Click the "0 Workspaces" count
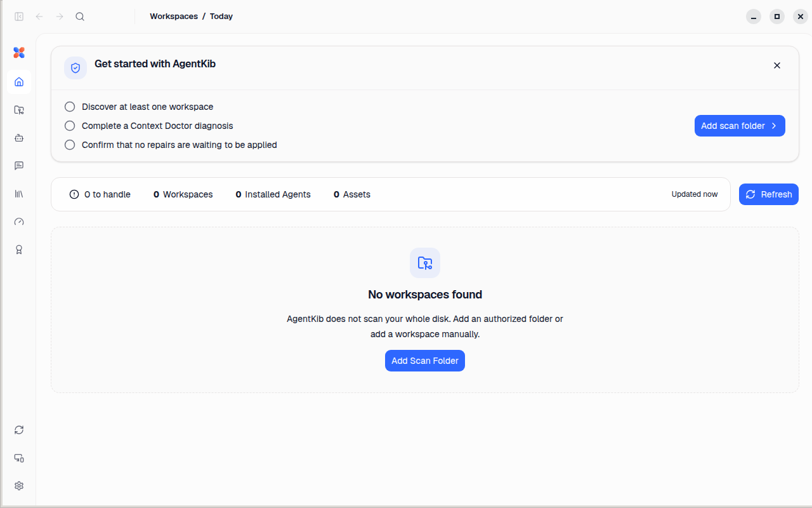This screenshot has height=508, width=812. pyautogui.click(x=183, y=194)
